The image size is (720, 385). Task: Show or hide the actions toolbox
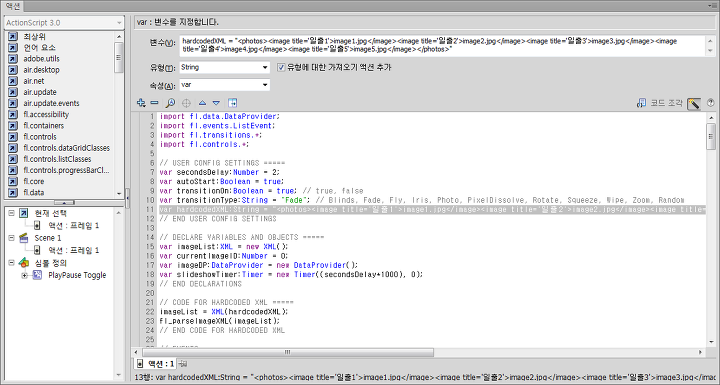(x=232, y=103)
